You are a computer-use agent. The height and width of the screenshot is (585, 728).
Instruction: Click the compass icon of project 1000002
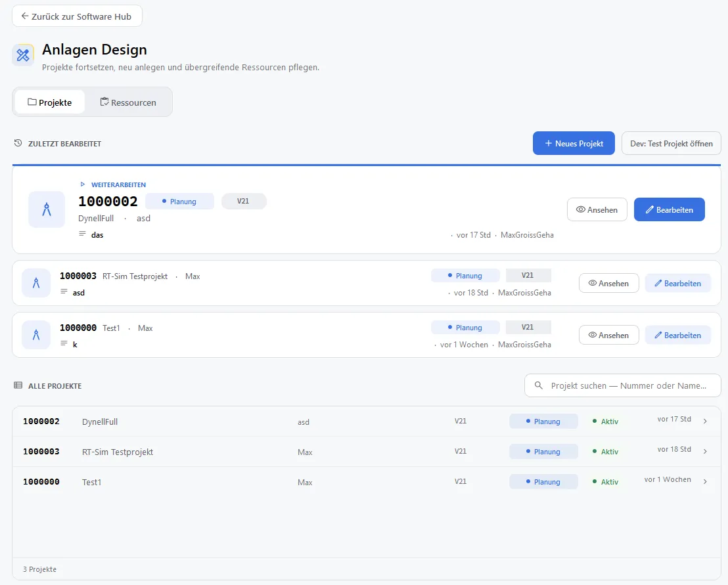coord(47,209)
